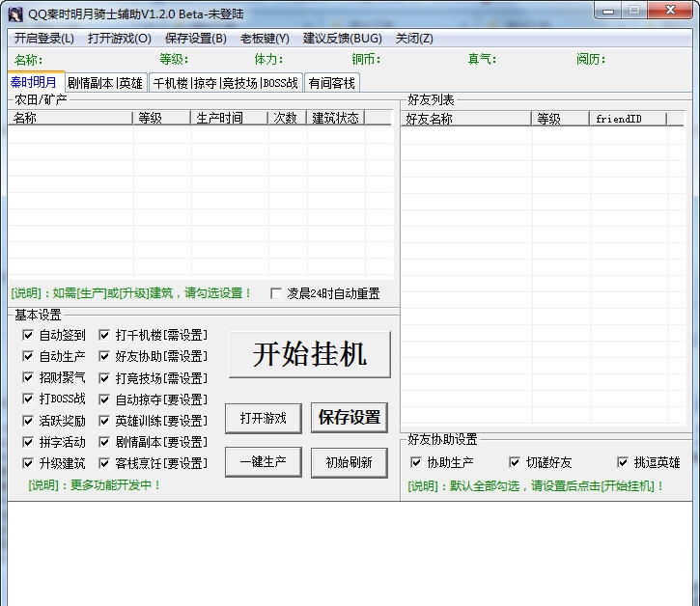Click the 建筑状态 column header
This screenshot has width=700, height=606.
[336, 118]
